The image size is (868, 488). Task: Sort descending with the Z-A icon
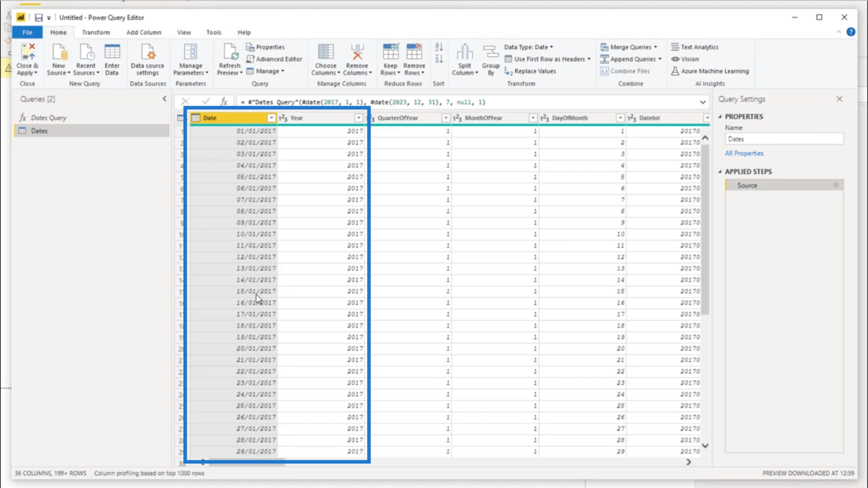point(439,59)
